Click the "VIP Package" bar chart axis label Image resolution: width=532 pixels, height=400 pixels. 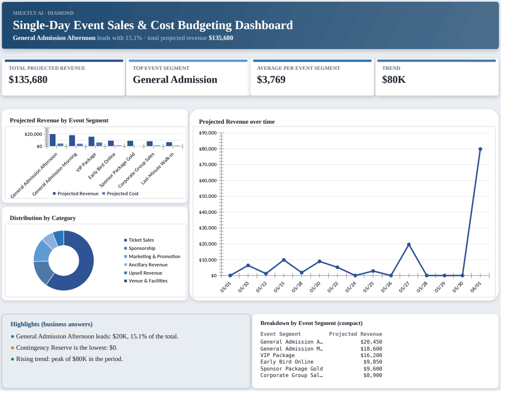pyautogui.click(x=86, y=162)
